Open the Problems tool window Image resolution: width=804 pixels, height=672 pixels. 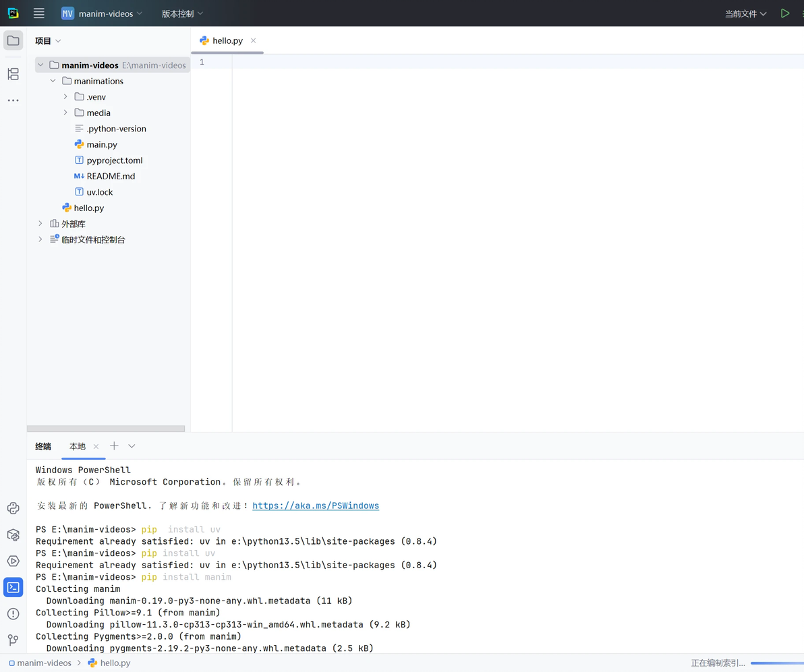click(x=13, y=614)
